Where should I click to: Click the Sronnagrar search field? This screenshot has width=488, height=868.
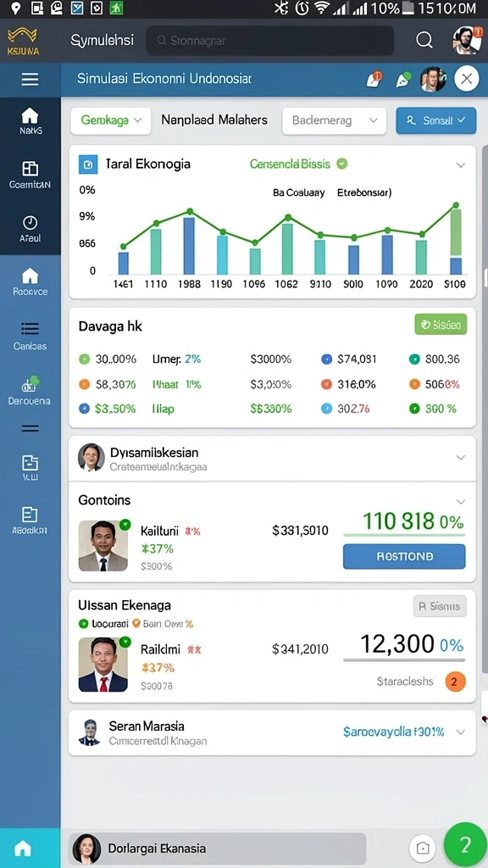pos(269,41)
